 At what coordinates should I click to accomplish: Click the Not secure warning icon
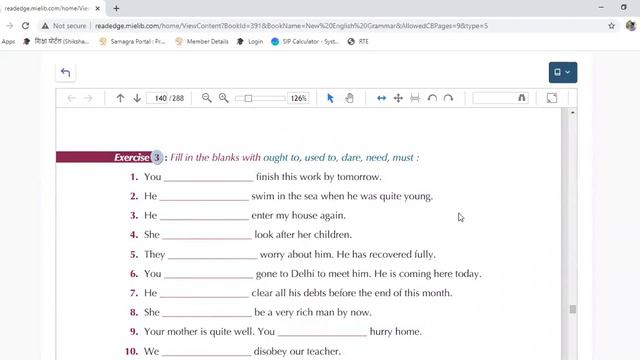(45, 26)
